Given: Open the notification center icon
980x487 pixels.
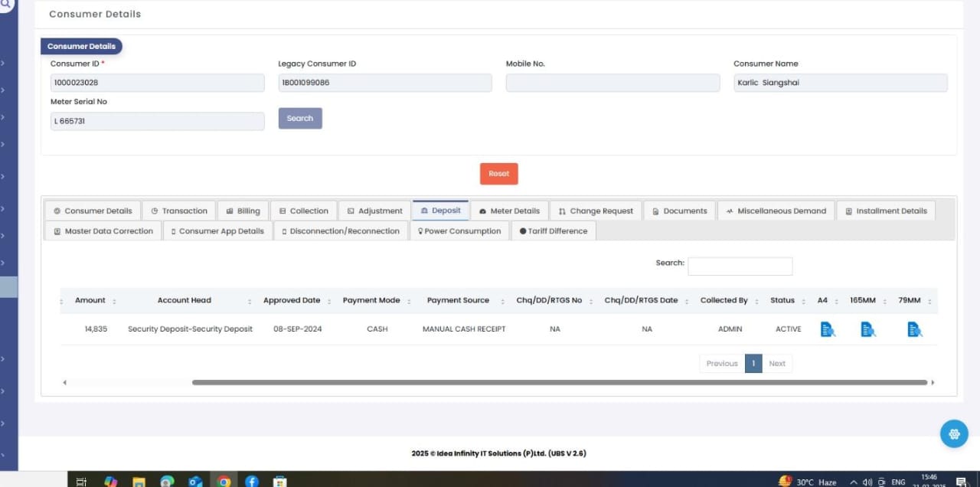Looking at the screenshot, I should (x=961, y=482).
